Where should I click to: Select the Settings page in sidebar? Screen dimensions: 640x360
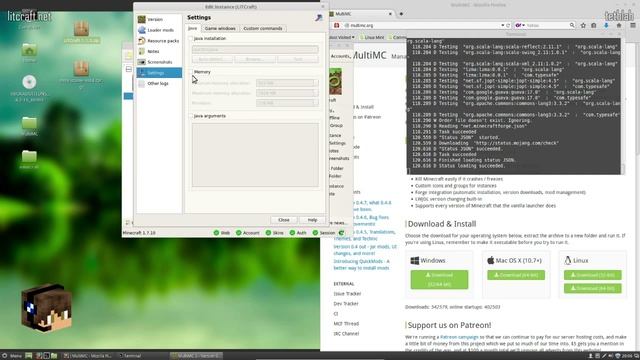[159, 73]
